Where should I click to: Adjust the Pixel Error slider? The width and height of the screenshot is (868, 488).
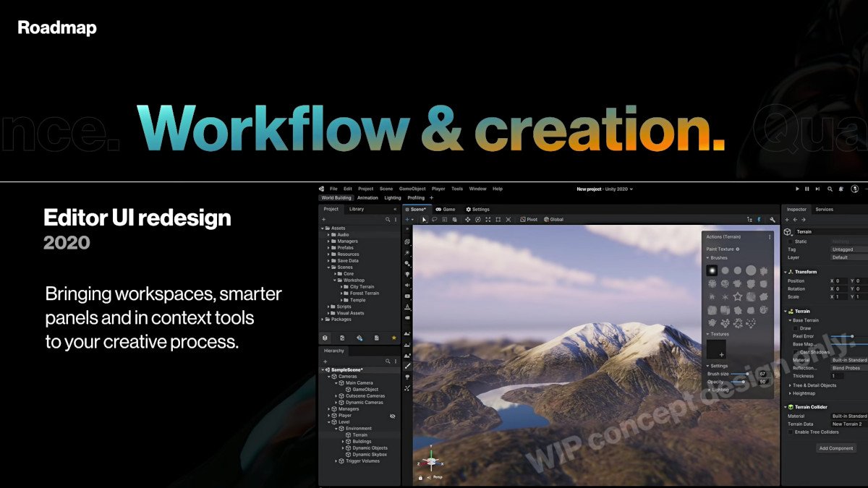point(848,336)
